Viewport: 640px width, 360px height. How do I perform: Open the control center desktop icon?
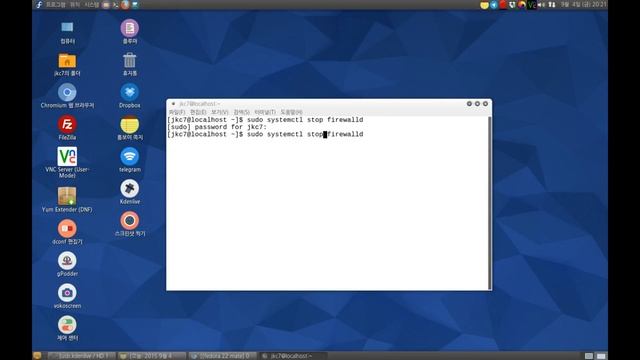click(67, 325)
